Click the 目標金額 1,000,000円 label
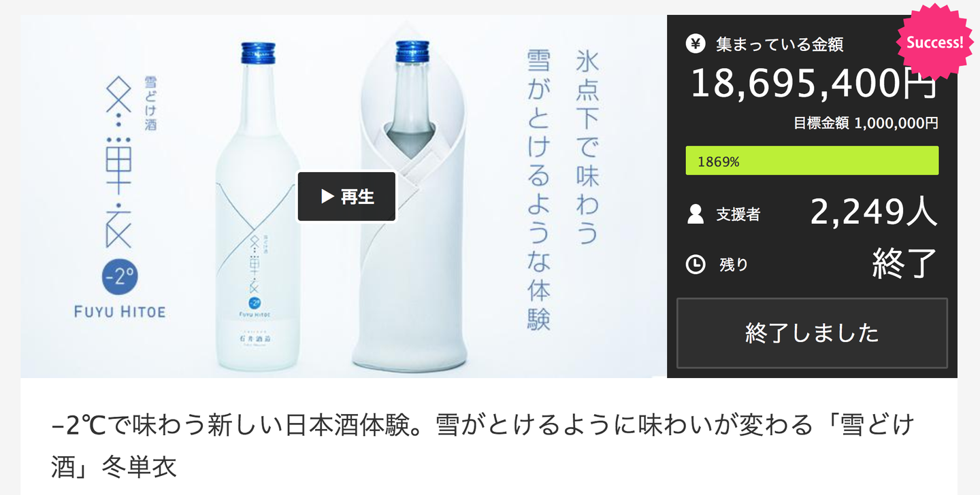Screen dimensions: 980x495 click(866, 123)
